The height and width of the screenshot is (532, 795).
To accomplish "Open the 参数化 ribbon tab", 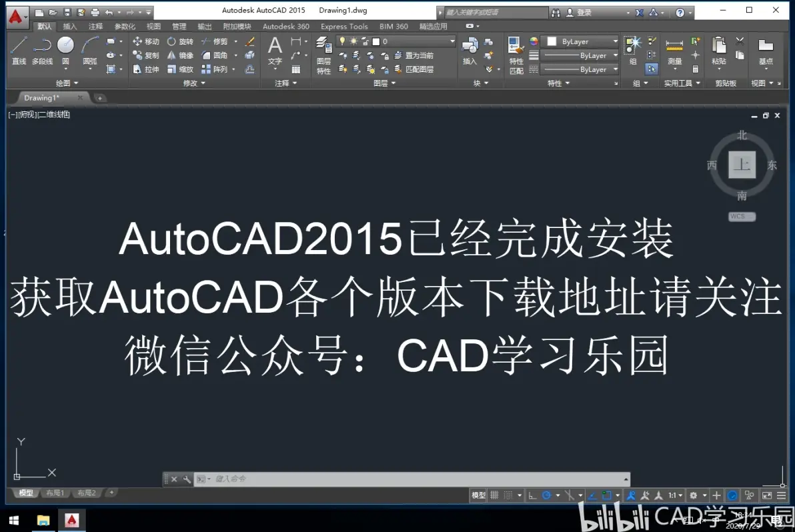I will 125,27.
